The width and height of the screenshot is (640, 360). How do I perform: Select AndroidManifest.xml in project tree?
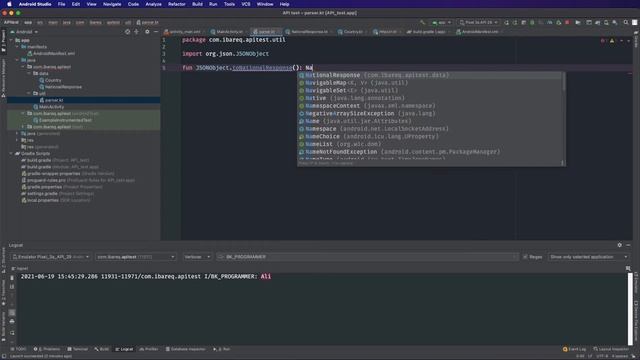coord(54,53)
